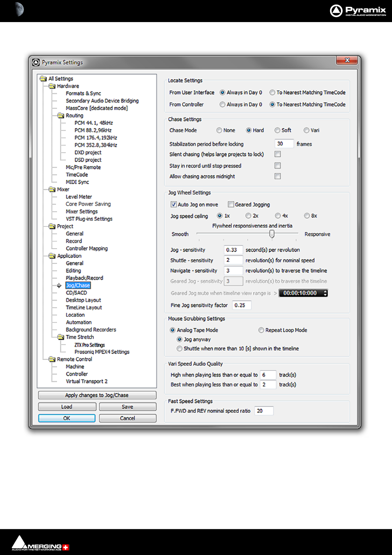The image size is (392, 555).
Task: Click the Mixer folder icon
Action: [x=52, y=189]
